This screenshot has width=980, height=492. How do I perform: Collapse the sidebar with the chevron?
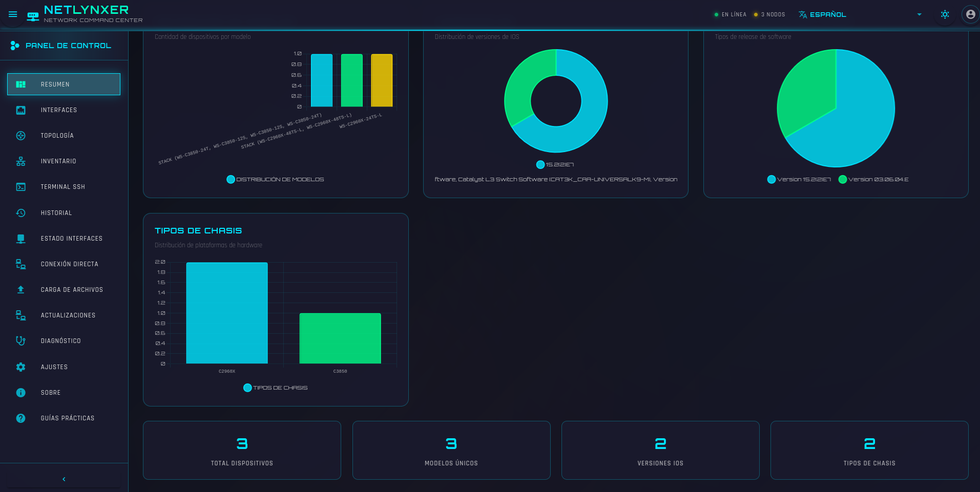click(64, 479)
